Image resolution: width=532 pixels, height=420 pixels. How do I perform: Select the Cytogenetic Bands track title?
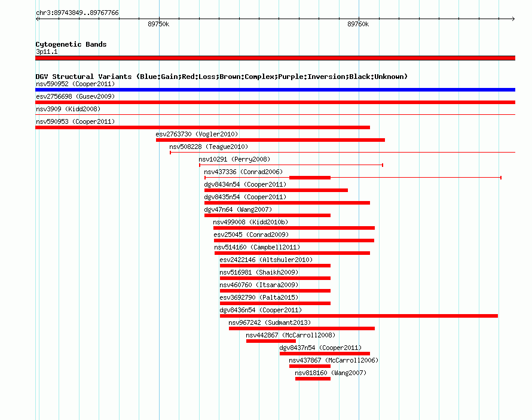[x=71, y=44]
